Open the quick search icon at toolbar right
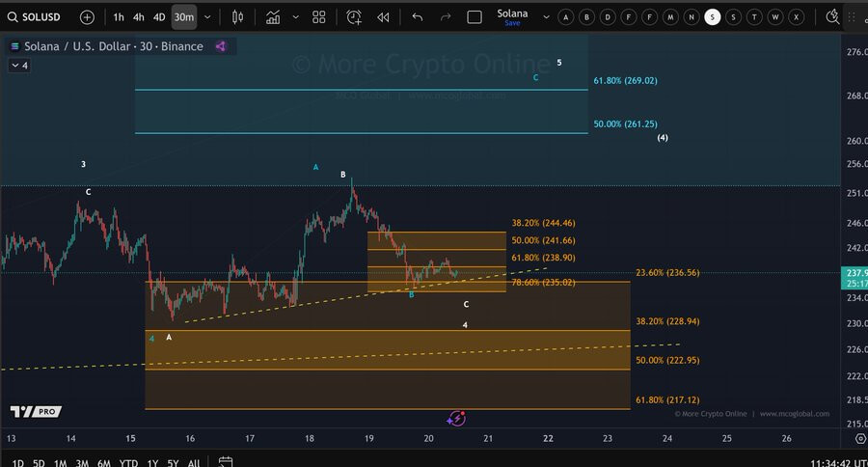 (832, 17)
